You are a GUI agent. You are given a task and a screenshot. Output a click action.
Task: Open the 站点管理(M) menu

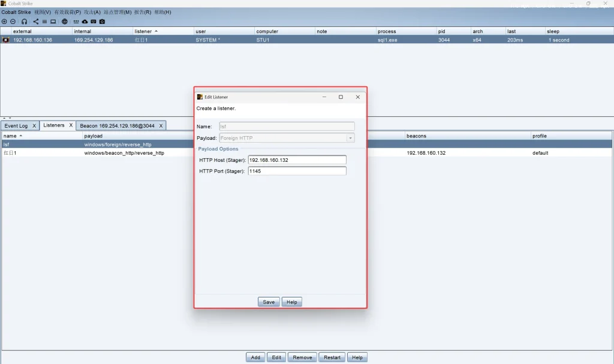pyautogui.click(x=118, y=12)
